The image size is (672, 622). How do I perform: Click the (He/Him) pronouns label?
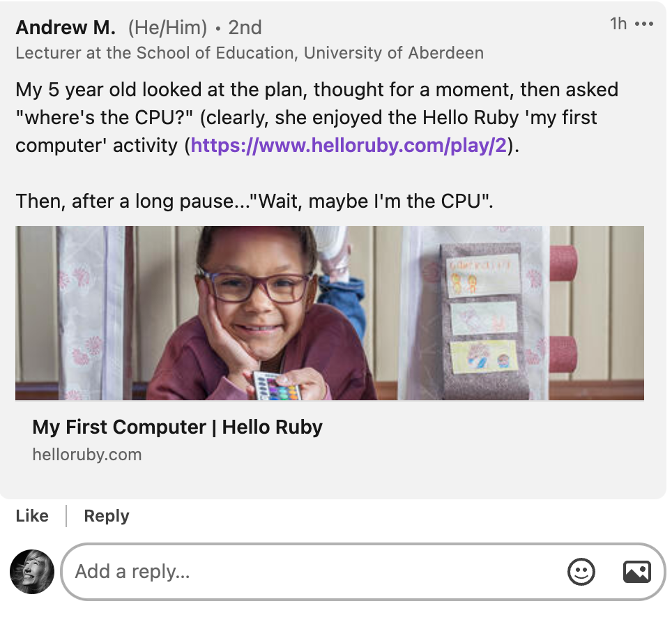[x=167, y=28]
